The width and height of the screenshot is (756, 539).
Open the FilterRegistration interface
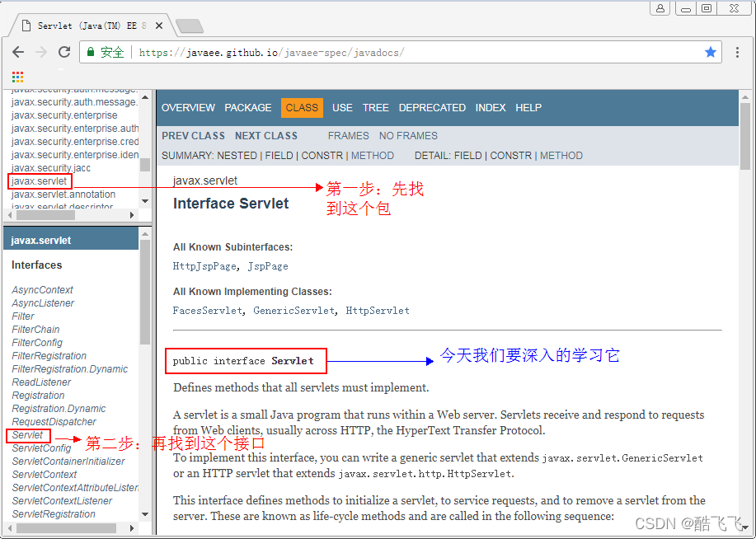tap(49, 356)
